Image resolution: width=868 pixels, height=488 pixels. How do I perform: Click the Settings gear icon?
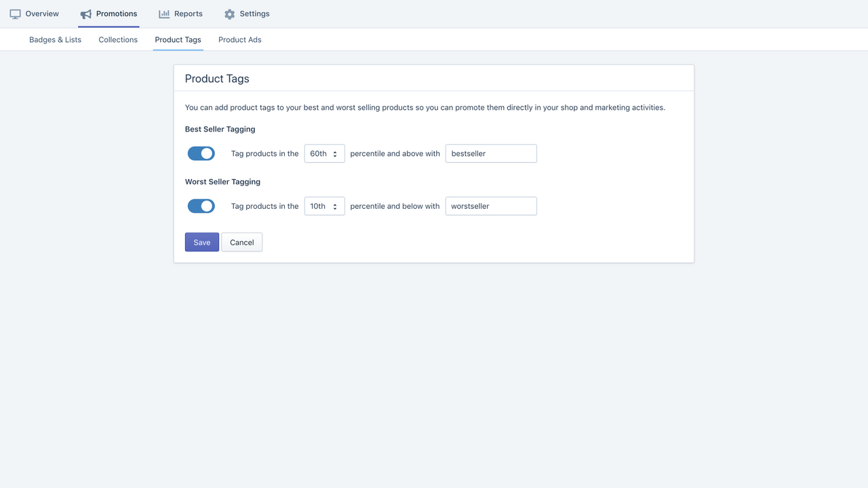pyautogui.click(x=229, y=14)
